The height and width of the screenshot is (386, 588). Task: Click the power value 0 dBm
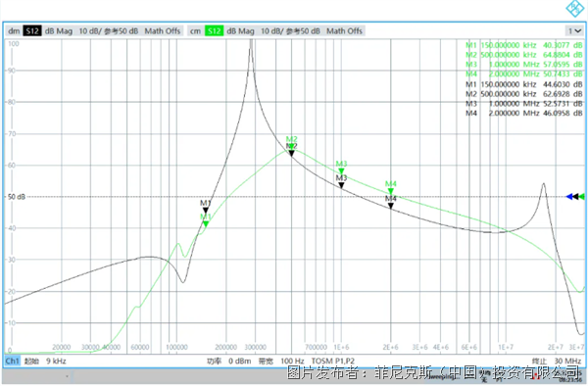240,362
